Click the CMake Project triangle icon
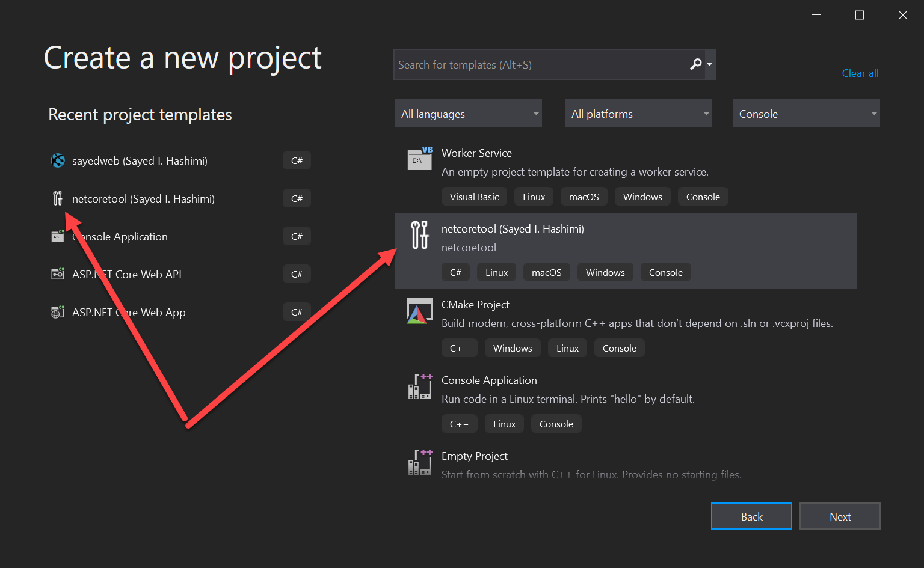 pos(420,311)
